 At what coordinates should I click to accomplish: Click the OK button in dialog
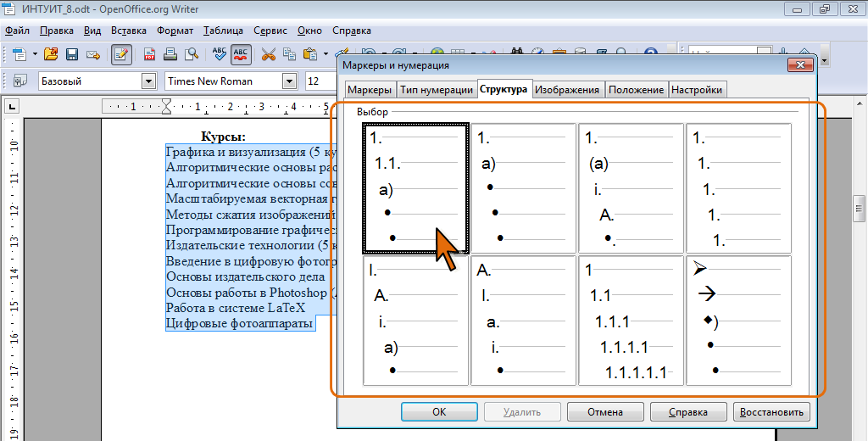(439, 412)
